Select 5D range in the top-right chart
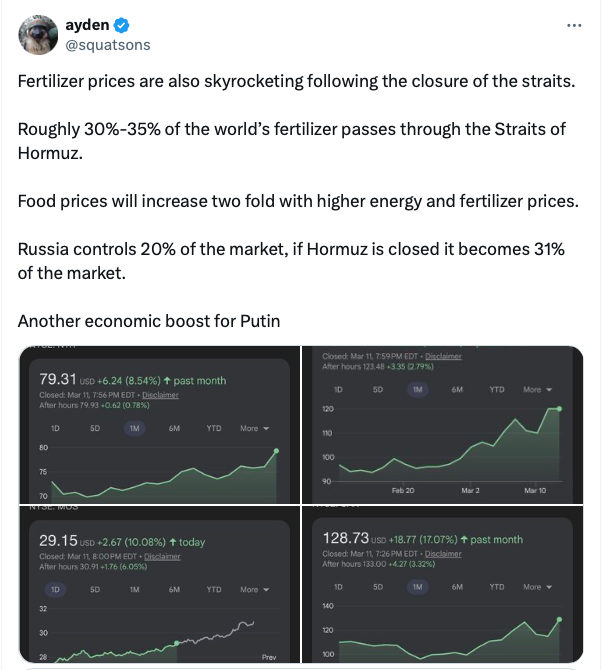Screen dimensions: 603x670 377,389
